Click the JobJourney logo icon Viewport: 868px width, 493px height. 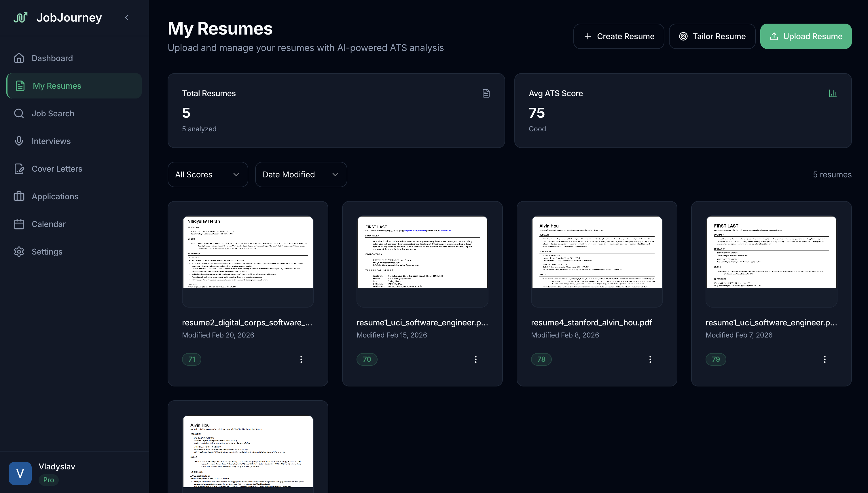tap(20, 17)
